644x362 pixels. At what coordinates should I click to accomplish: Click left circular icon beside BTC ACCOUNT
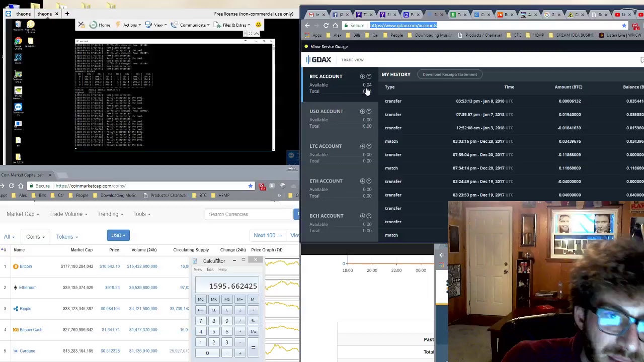(362, 76)
